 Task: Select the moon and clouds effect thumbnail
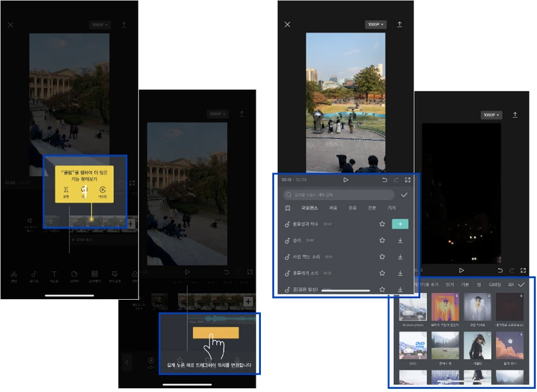pyautogui.click(x=510, y=346)
